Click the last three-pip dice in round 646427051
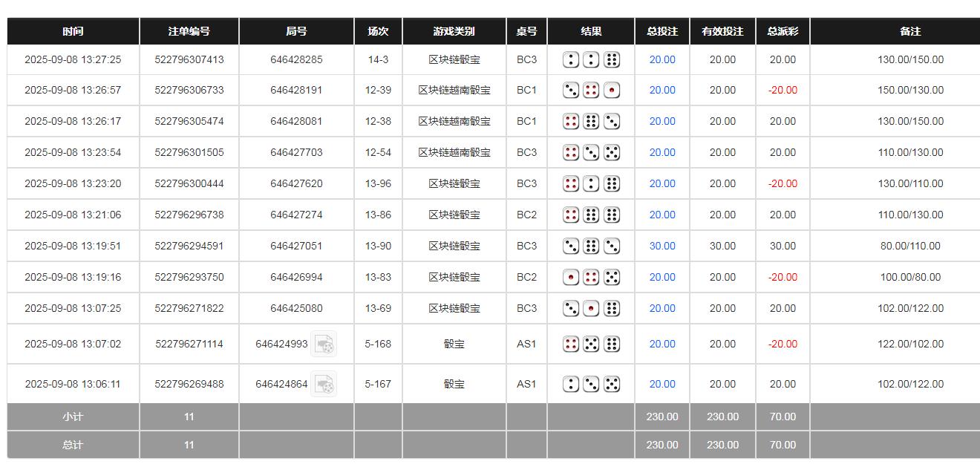The width and height of the screenshot is (980, 467). pos(610,246)
